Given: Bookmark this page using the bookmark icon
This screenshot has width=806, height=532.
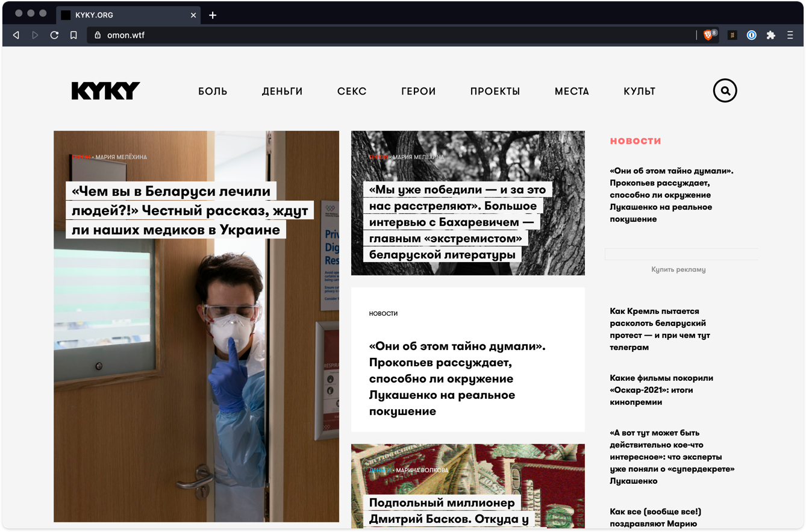Looking at the screenshot, I should click(x=73, y=36).
